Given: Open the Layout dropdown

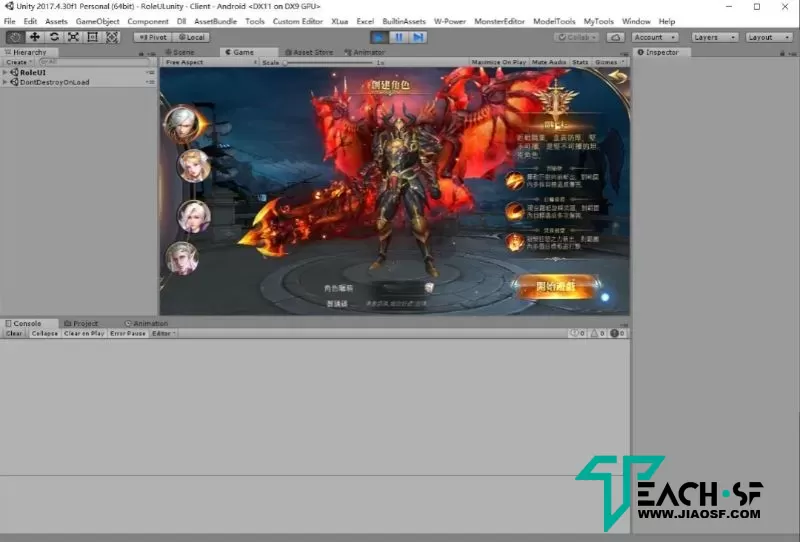Looking at the screenshot, I should click(x=769, y=37).
